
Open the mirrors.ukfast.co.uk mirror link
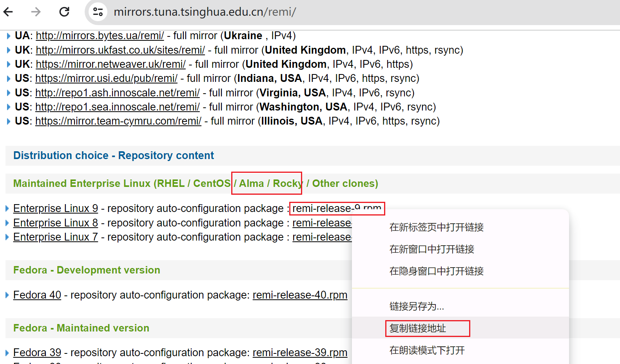(x=120, y=50)
